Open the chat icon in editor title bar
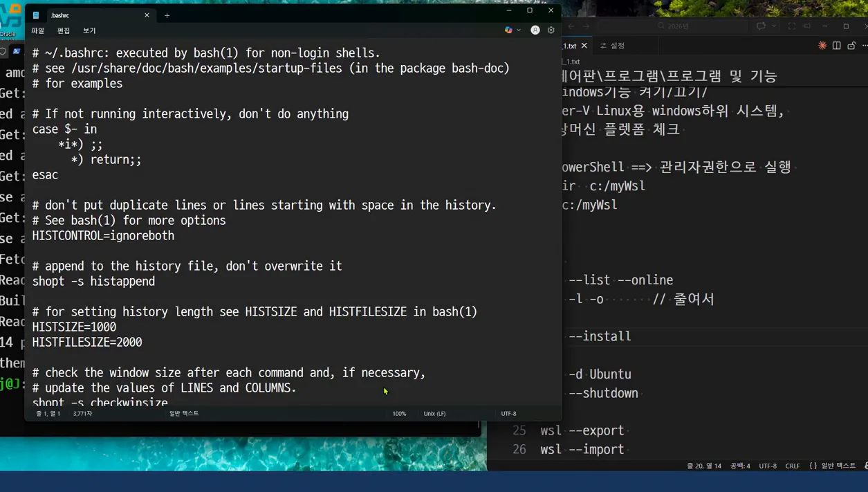 761,26
